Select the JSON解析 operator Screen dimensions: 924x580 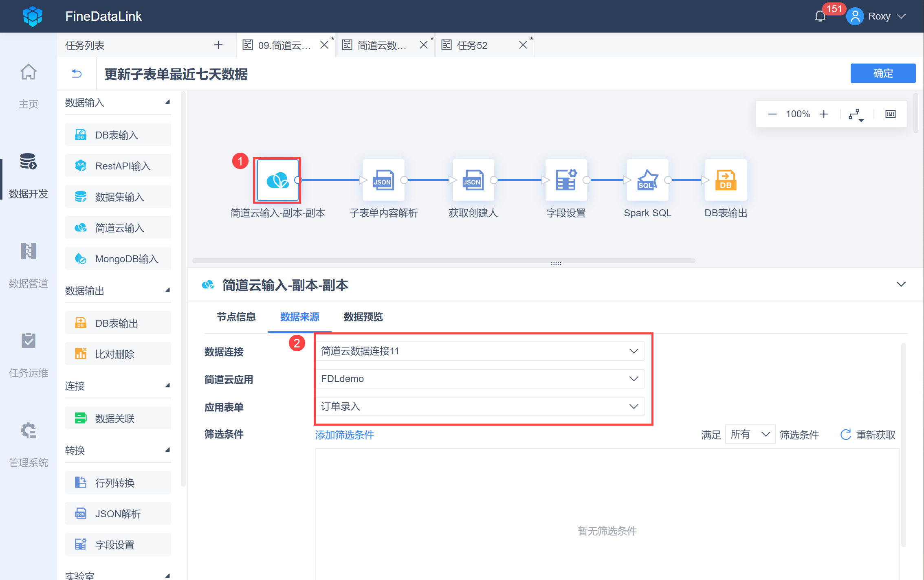pyautogui.click(x=118, y=514)
